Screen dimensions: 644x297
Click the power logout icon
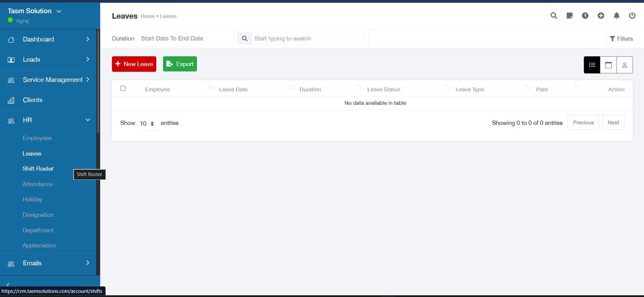[x=632, y=16]
